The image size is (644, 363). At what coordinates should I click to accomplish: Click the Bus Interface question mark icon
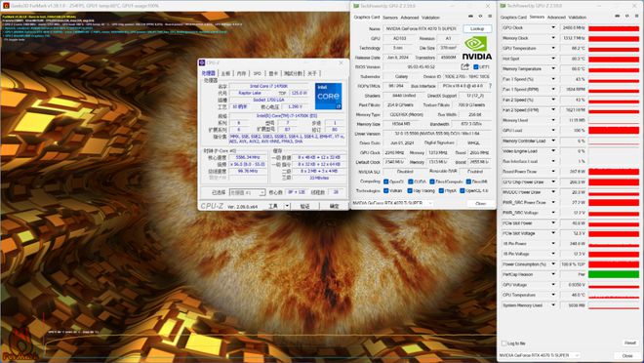tap(490, 86)
